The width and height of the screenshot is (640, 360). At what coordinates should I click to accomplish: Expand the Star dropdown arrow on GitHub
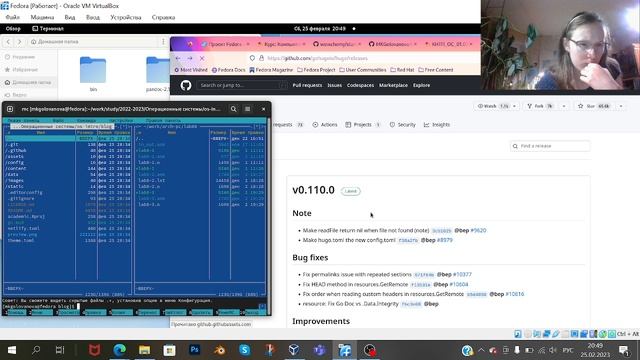click(x=621, y=106)
